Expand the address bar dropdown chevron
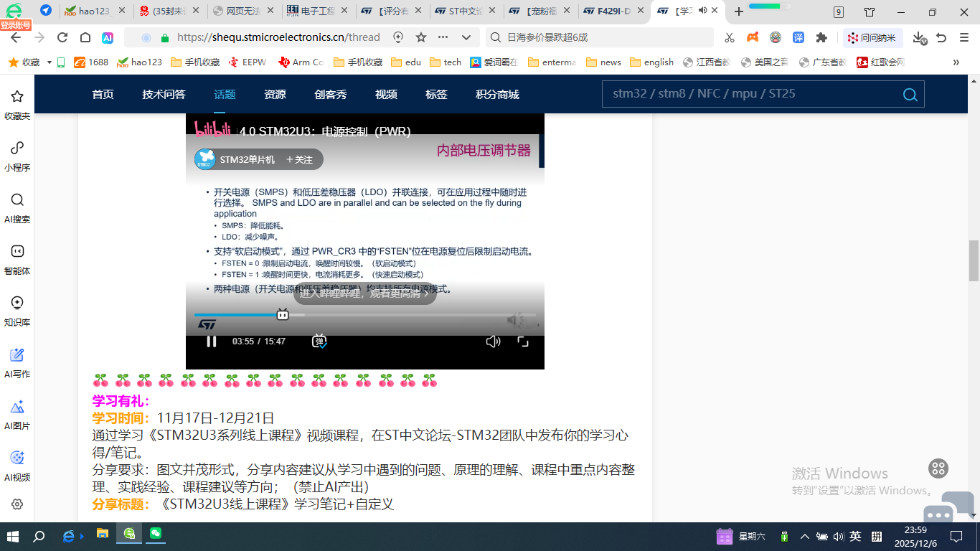 point(466,37)
